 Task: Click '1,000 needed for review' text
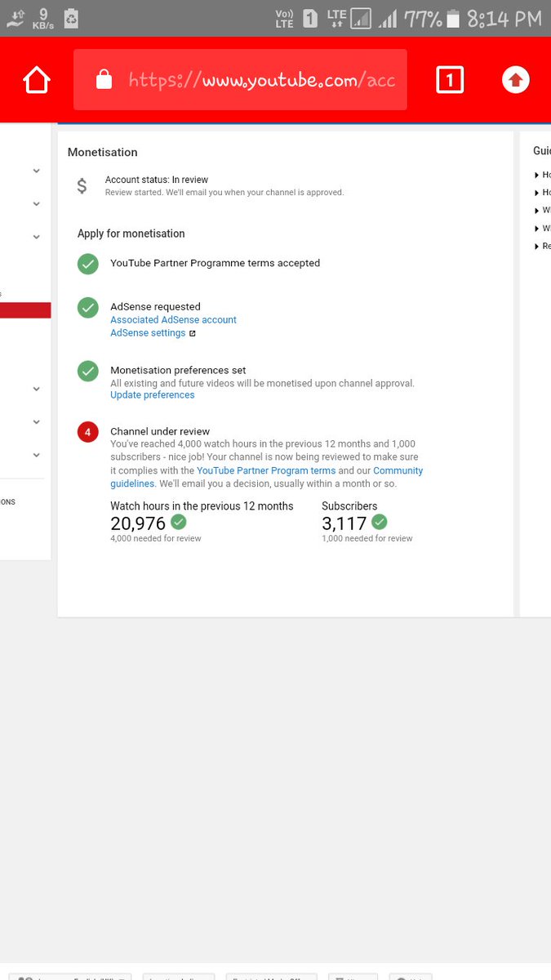[x=367, y=539]
